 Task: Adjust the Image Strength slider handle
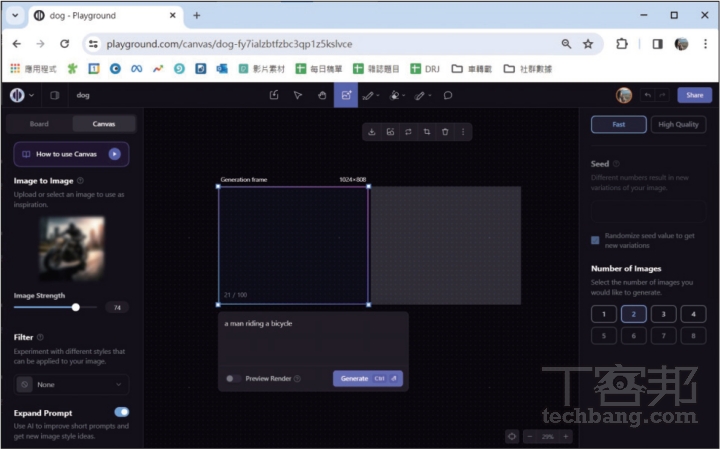(76, 307)
